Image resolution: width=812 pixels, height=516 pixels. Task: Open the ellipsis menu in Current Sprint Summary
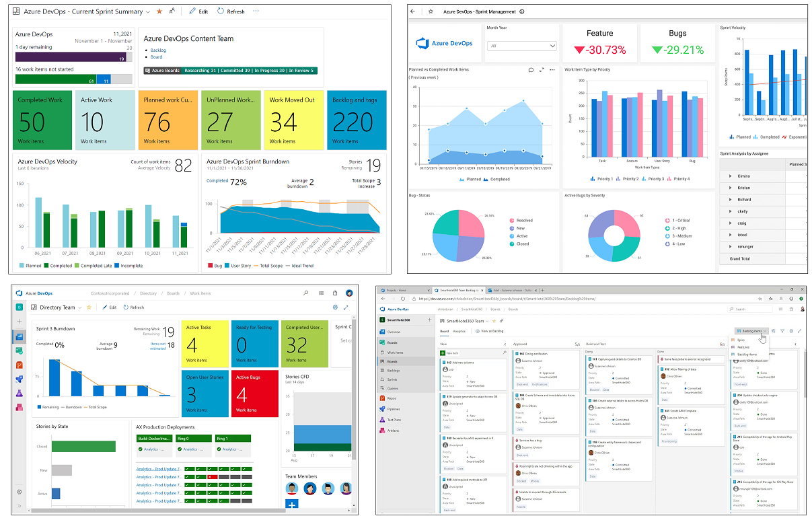click(256, 11)
